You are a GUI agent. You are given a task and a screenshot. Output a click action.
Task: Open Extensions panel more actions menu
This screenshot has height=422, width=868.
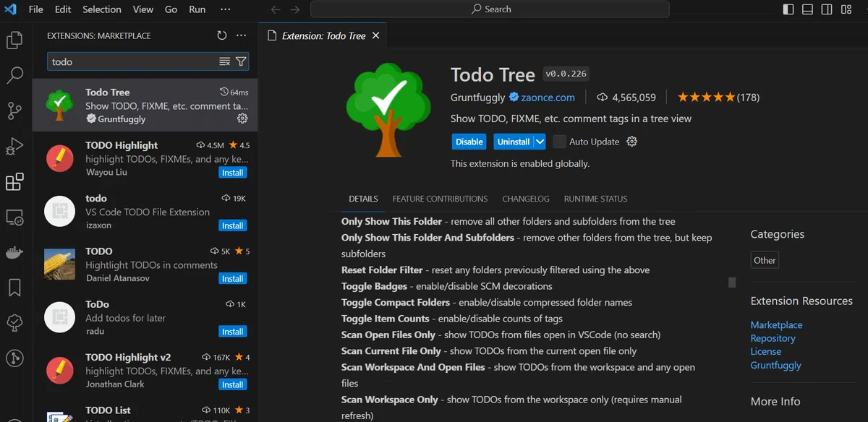(x=242, y=35)
